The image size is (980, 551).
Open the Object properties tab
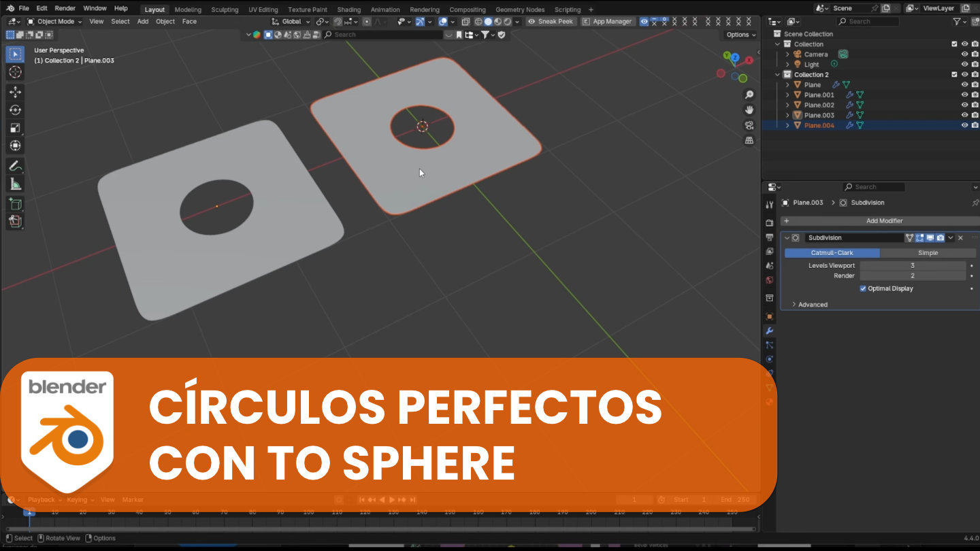point(770,316)
